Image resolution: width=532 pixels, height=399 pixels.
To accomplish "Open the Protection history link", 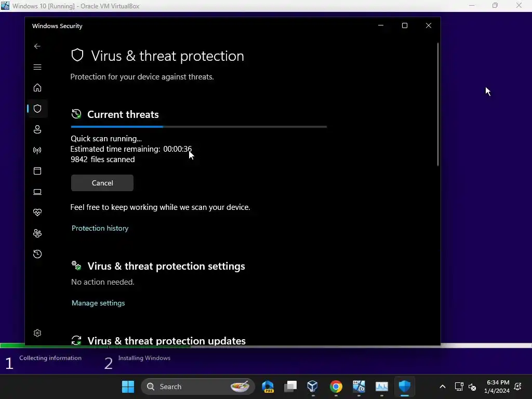I will 100,229.
